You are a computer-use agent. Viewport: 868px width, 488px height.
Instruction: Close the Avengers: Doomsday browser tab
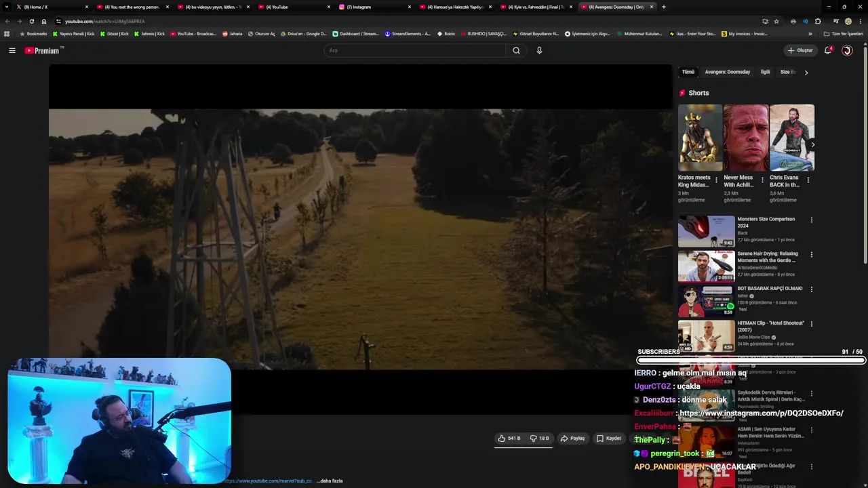tap(652, 7)
